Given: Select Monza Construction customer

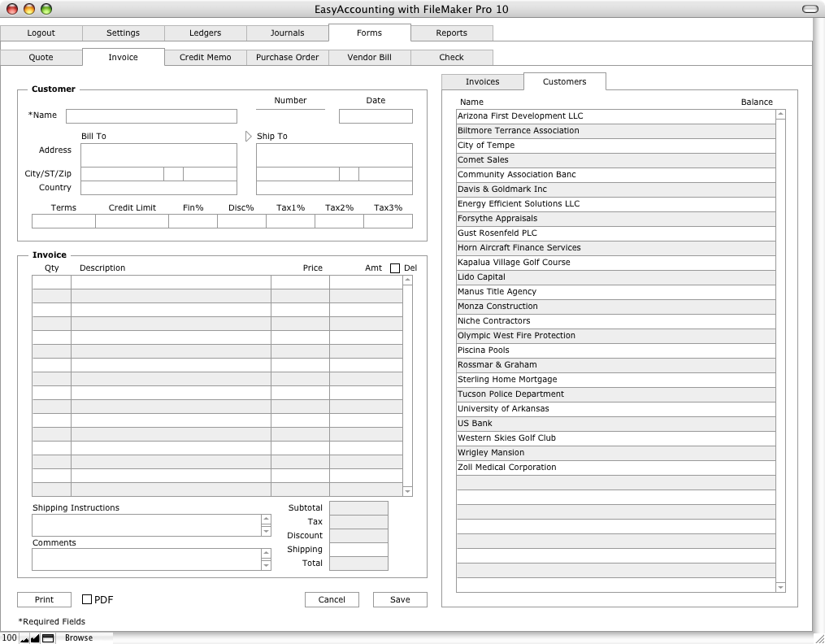Looking at the screenshot, I should click(x=616, y=307).
